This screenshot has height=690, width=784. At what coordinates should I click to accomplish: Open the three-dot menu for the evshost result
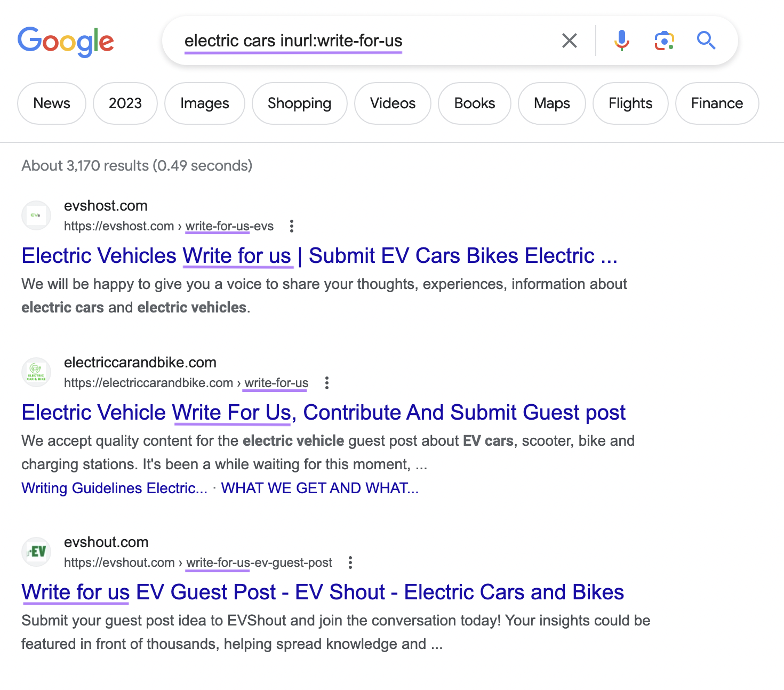[x=292, y=226]
